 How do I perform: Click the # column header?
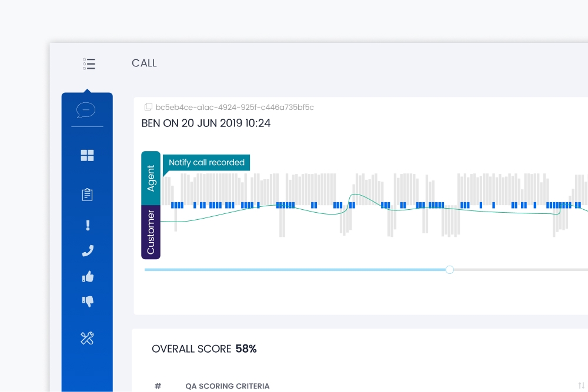(x=158, y=386)
